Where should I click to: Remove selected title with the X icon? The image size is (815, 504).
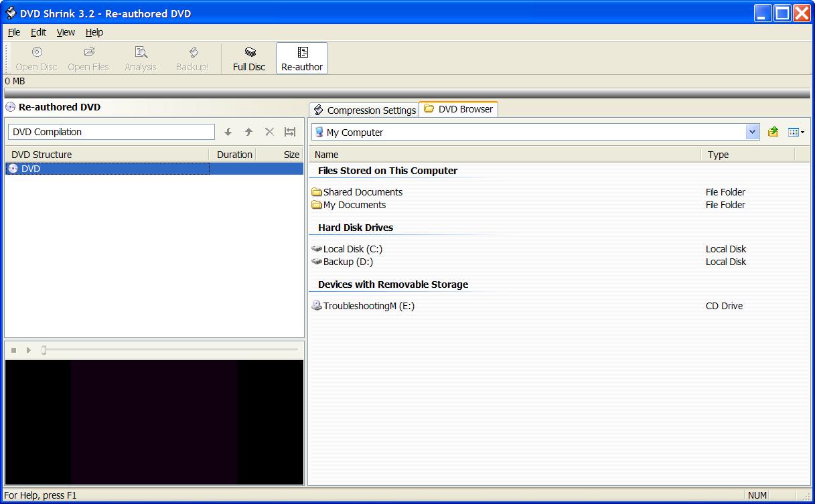click(x=269, y=132)
